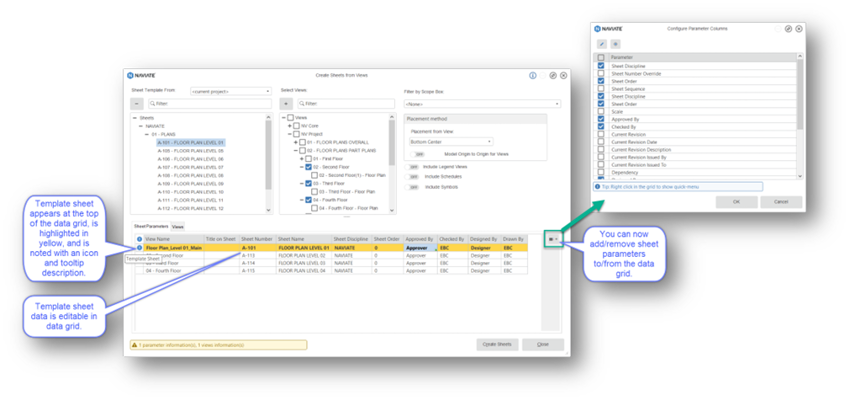Screen dimensions: 850x400
Task: Click the plus expand-all button beside views filter
Action: coord(287,104)
